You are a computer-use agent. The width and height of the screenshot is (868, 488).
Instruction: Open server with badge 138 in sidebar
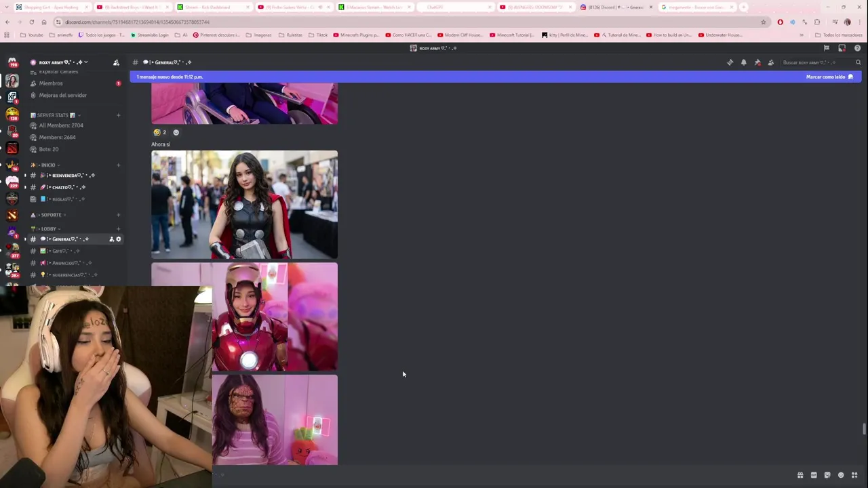tap(12, 114)
